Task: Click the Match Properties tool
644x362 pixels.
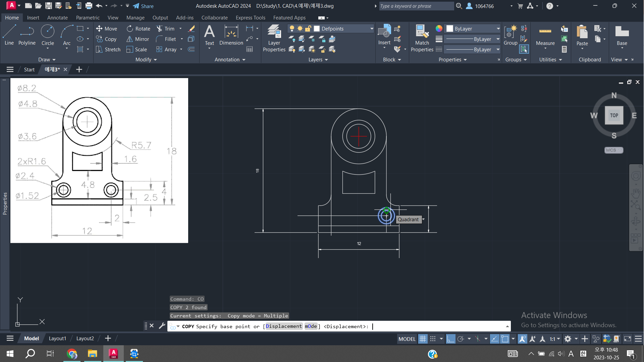Action: pyautogui.click(x=422, y=38)
